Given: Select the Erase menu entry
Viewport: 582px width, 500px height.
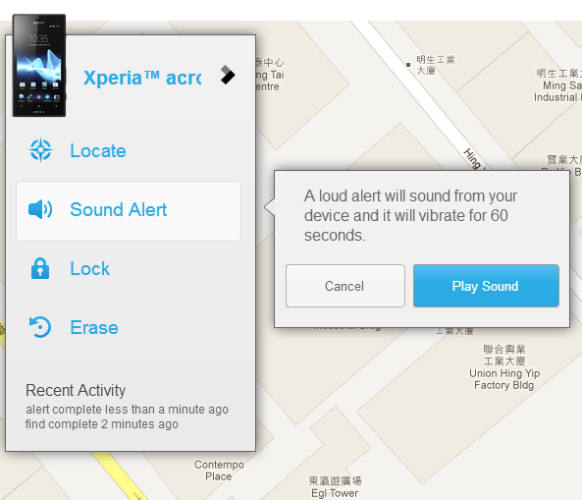Looking at the screenshot, I should pos(128,327).
